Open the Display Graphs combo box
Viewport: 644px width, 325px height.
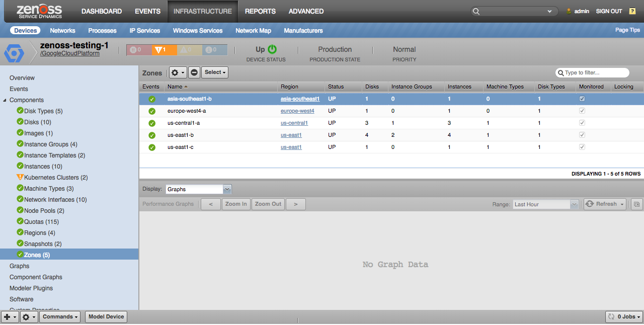(199, 189)
